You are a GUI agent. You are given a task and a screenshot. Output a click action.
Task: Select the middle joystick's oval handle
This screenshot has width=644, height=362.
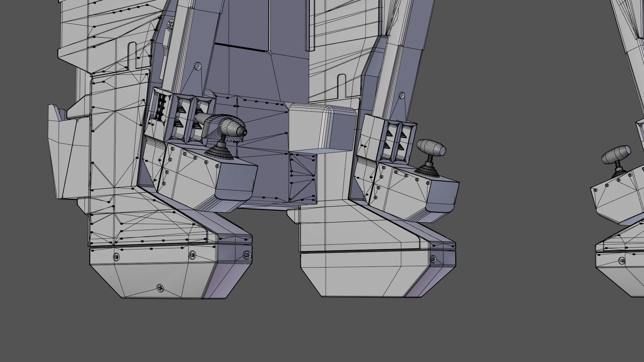pos(431,147)
